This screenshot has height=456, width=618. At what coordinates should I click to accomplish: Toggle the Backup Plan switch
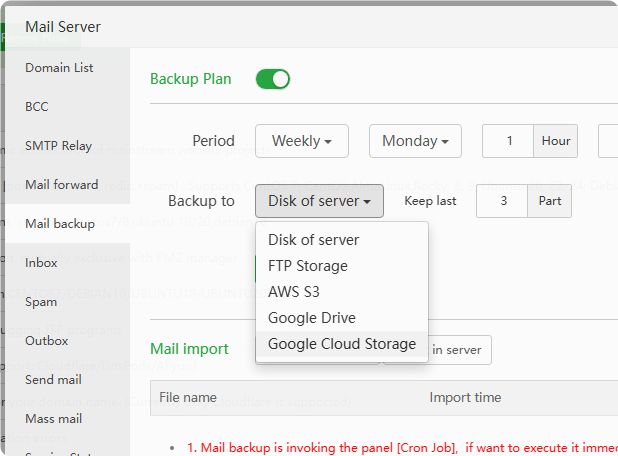click(x=272, y=79)
